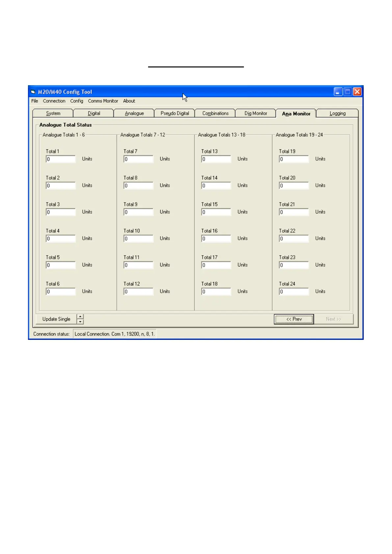Click the Total 20 value field
The image size is (392, 554).
[x=294, y=186]
